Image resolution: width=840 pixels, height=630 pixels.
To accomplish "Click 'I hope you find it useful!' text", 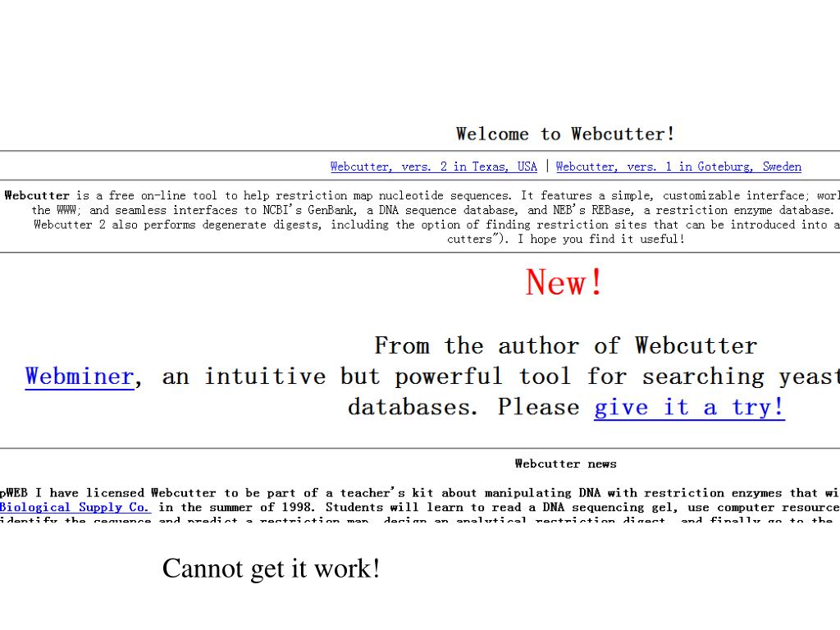I will pyautogui.click(x=600, y=239).
